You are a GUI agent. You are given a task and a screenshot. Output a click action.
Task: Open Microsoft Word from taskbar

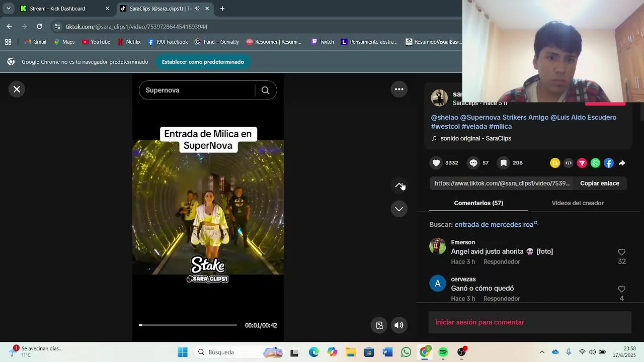pyautogui.click(x=387, y=352)
